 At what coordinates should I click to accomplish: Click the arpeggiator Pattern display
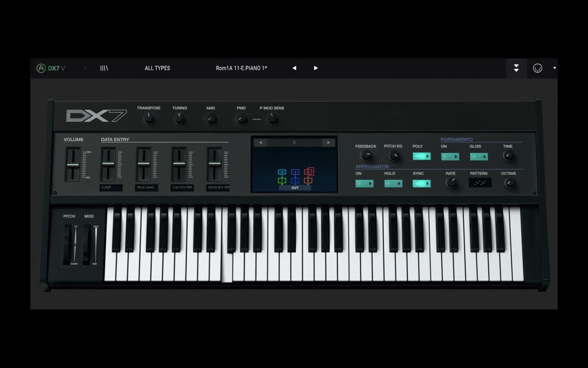[x=479, y=182]
